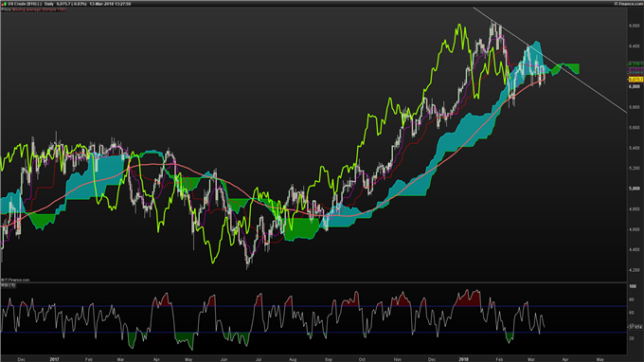Select the descending white trendline
Screen dimensions: 644x362
pos(550,60)
